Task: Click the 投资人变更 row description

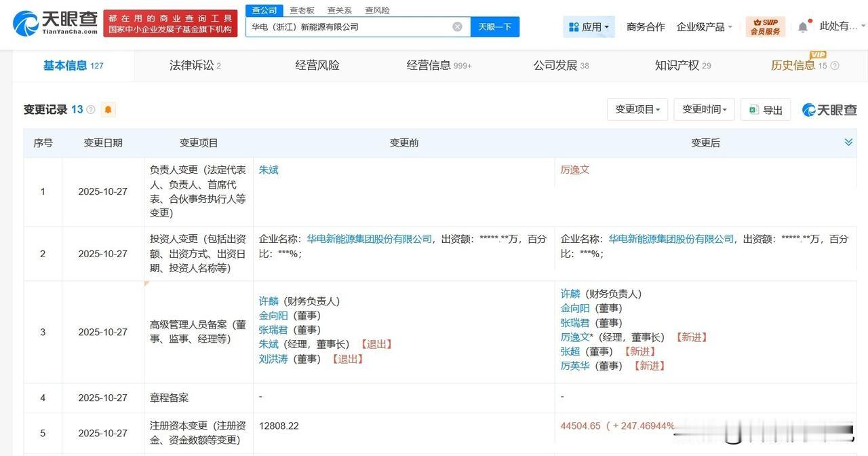Action: [198, 254]
